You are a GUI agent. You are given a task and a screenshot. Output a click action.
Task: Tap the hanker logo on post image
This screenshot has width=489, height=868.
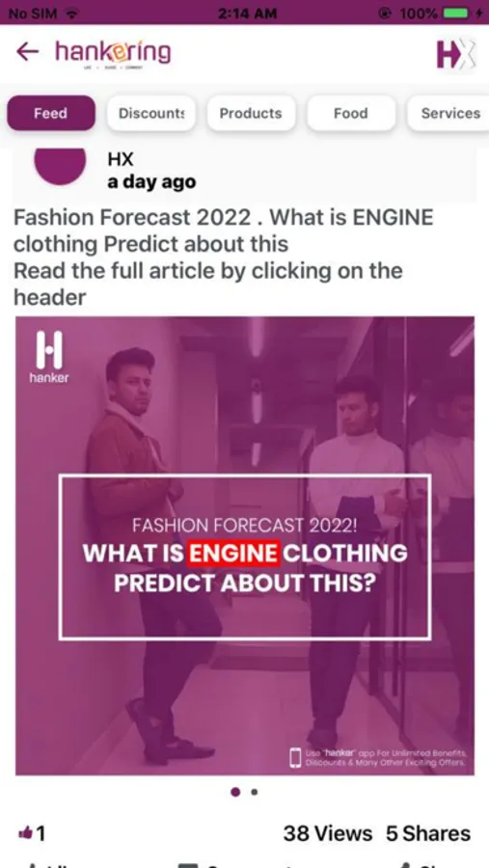pyautogui.click(x=49, y=357)
